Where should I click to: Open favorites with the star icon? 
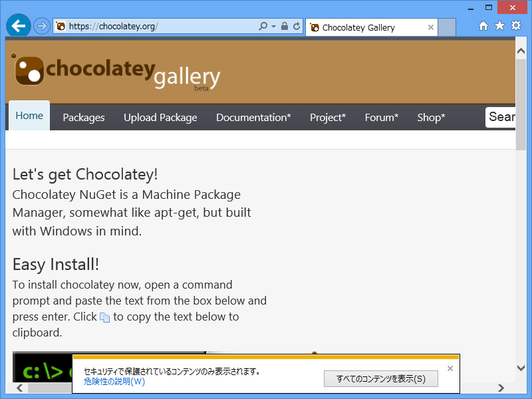[500, 27]
